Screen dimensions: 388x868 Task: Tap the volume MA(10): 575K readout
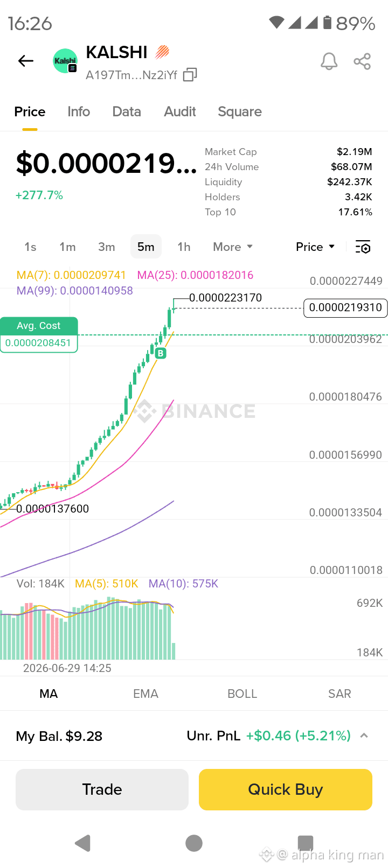coord(183,584)
